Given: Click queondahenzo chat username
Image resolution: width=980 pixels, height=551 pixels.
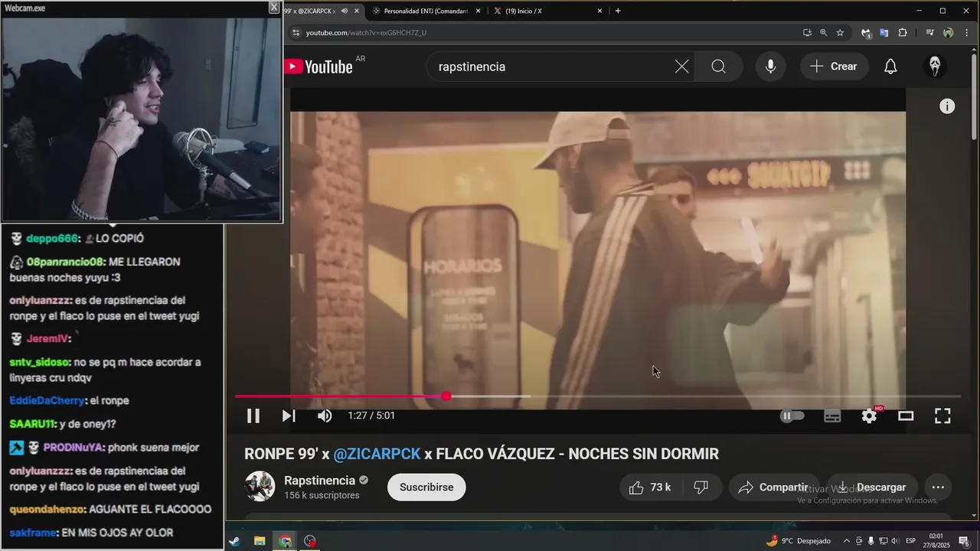Looking at the screenshot, I should point(47,509).
